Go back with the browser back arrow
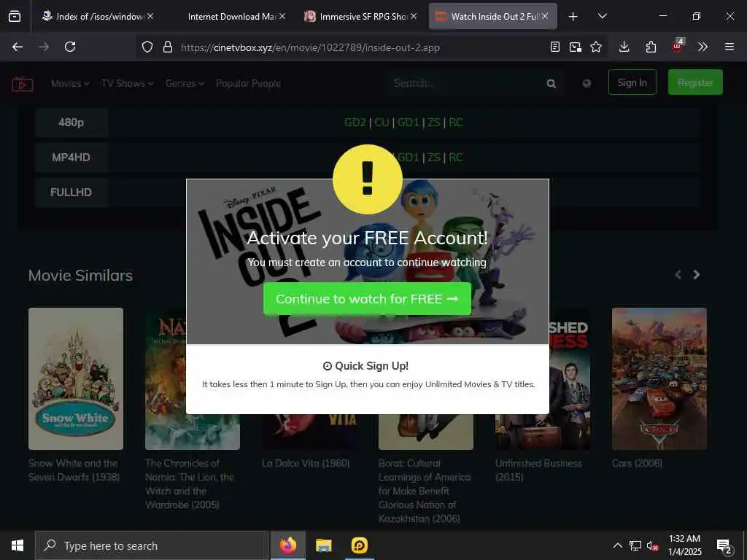This screenshot has height=560, width=747. tap(18, 47)
